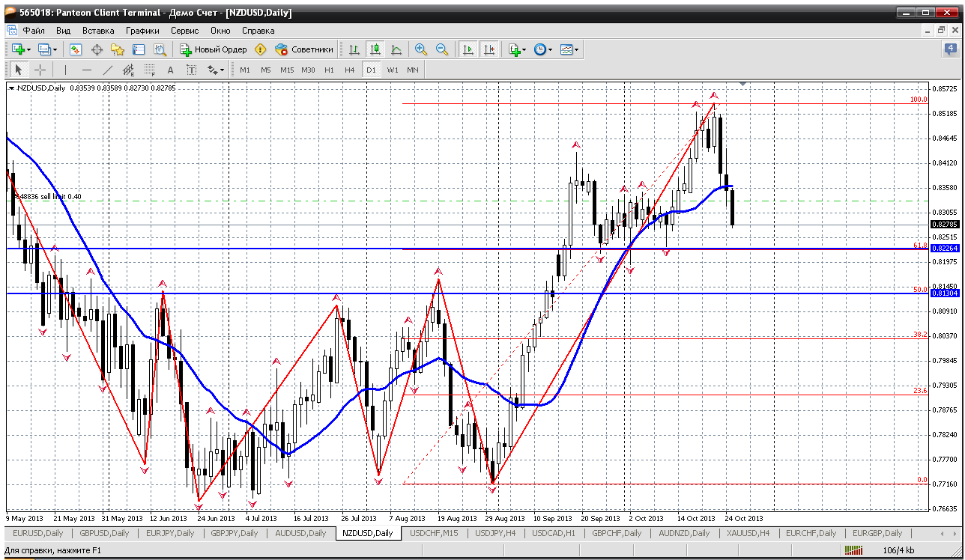Toggle chart shift from right border
The width and height of the screenshot is (965, 560).
pyautogui.click(x=488, y=49)
